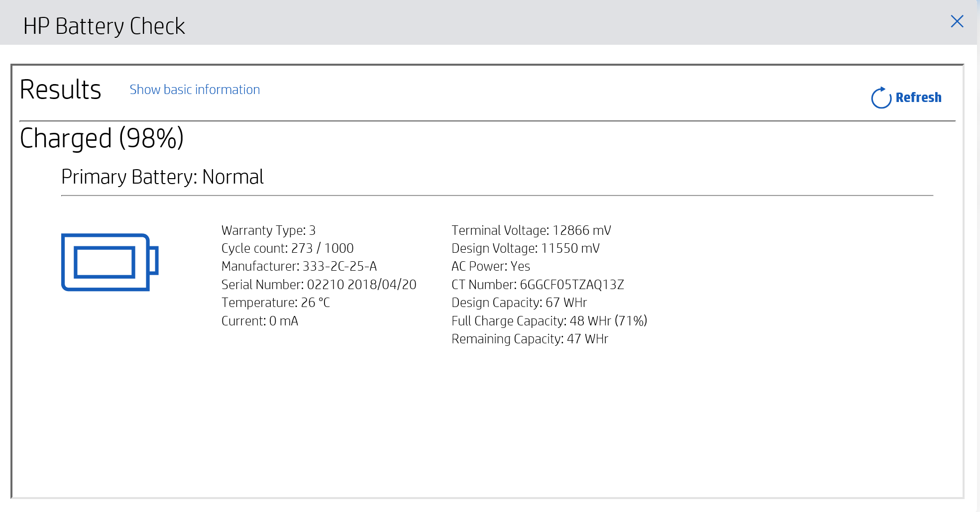Open the Show basic information link
Screen dimensions: 980x512
coord(195,90)
